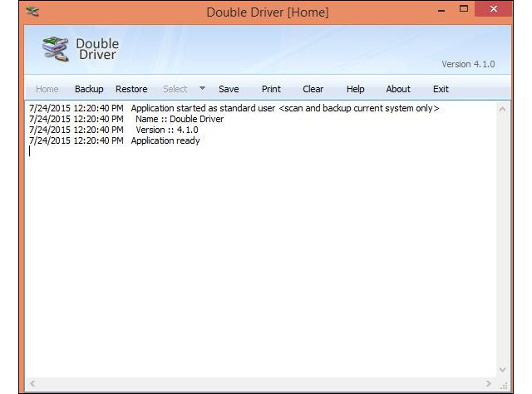This screenshot has height=394, width=532.
Task: Maximize the Double Driver window
Action: pyautogui.click(x=464, y=9)
